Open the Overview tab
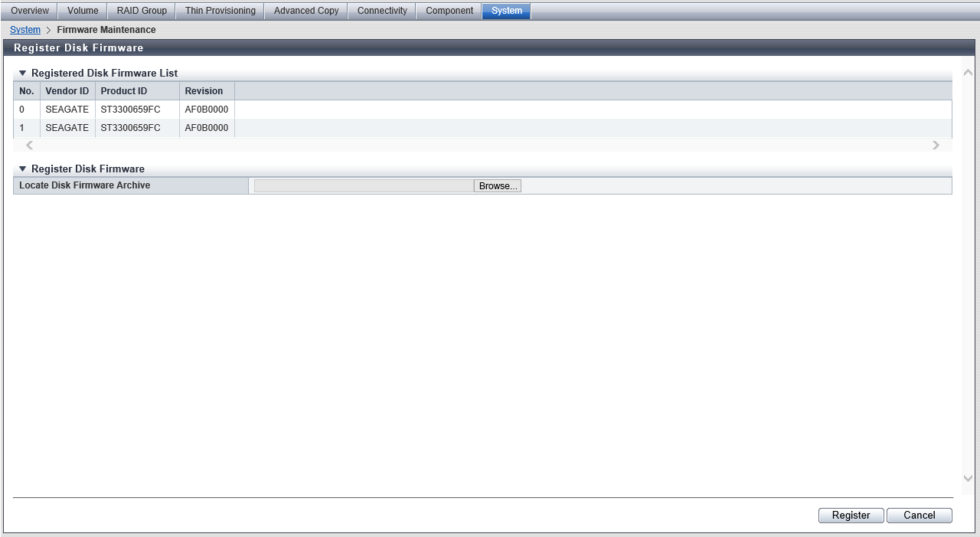 click(30, 11)
